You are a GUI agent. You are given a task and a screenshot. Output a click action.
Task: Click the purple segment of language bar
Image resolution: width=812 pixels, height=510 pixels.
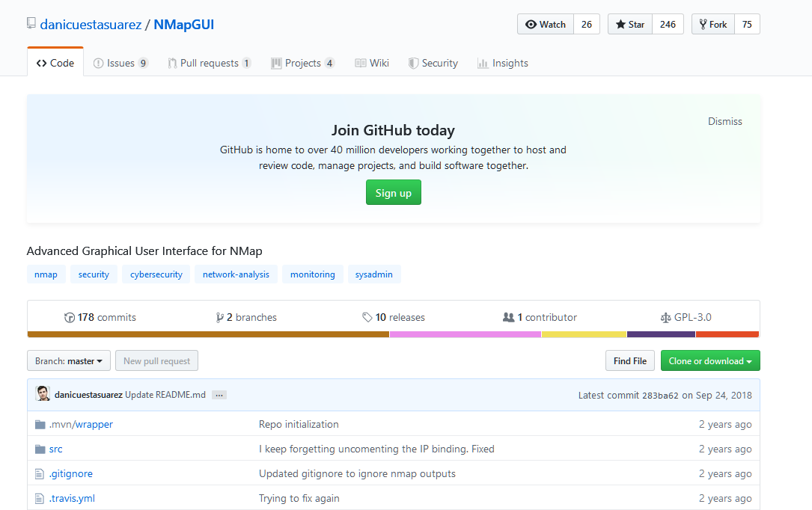[x=662, y=334]
